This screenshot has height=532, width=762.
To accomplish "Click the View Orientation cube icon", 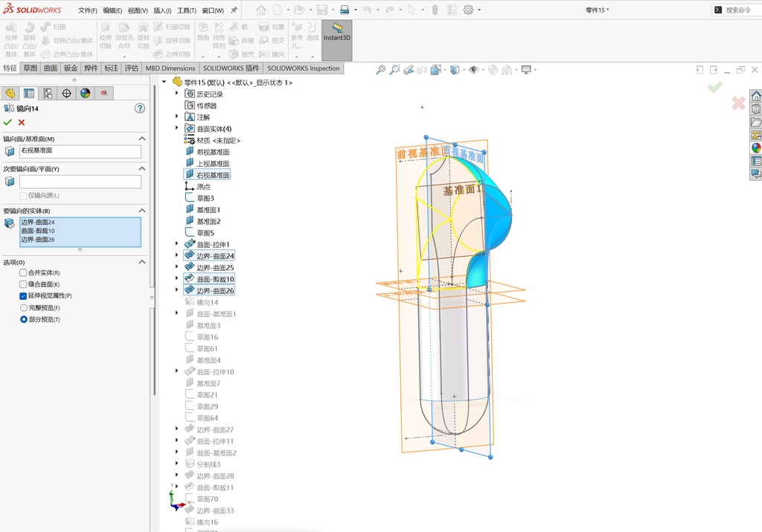I will [x=455, y=70].
